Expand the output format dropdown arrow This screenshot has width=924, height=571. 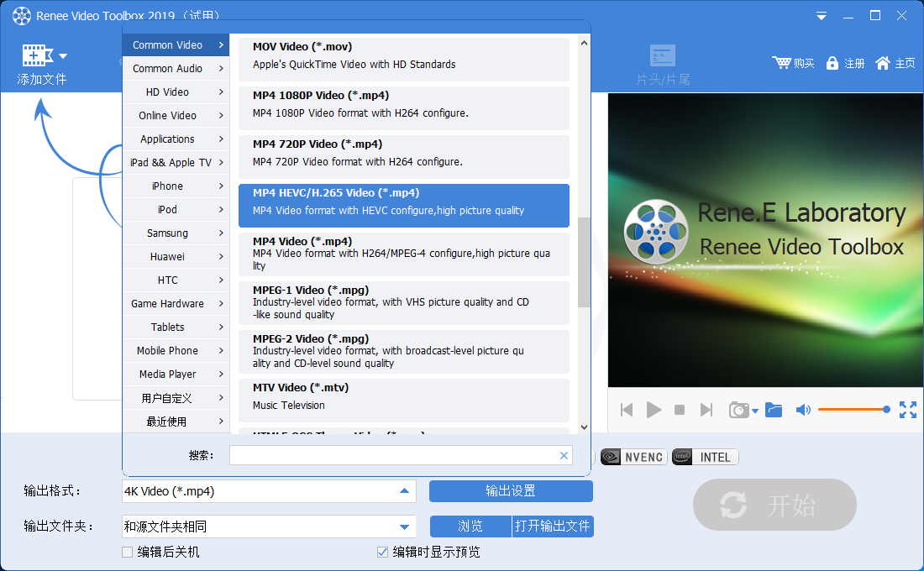(x=404, y=491)
